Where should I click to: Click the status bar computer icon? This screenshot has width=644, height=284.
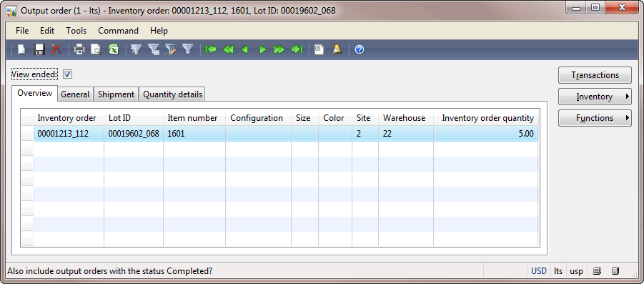coord(598,271)
